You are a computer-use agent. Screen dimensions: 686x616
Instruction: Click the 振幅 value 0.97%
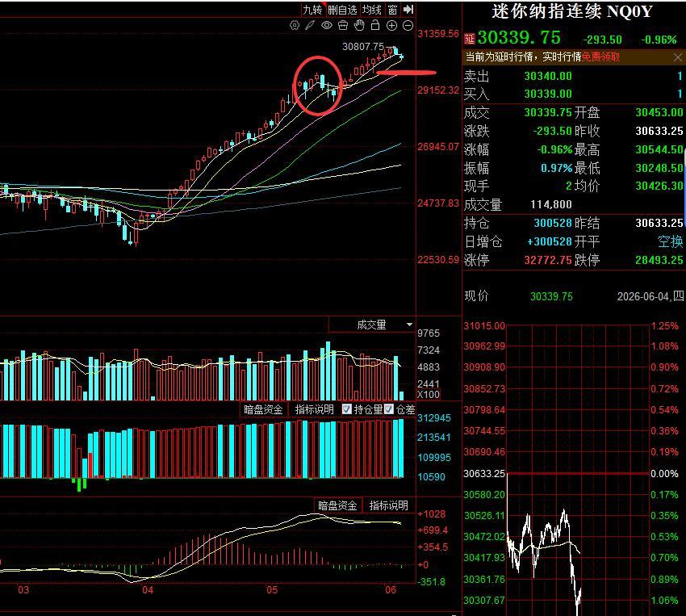coord(556,168)
